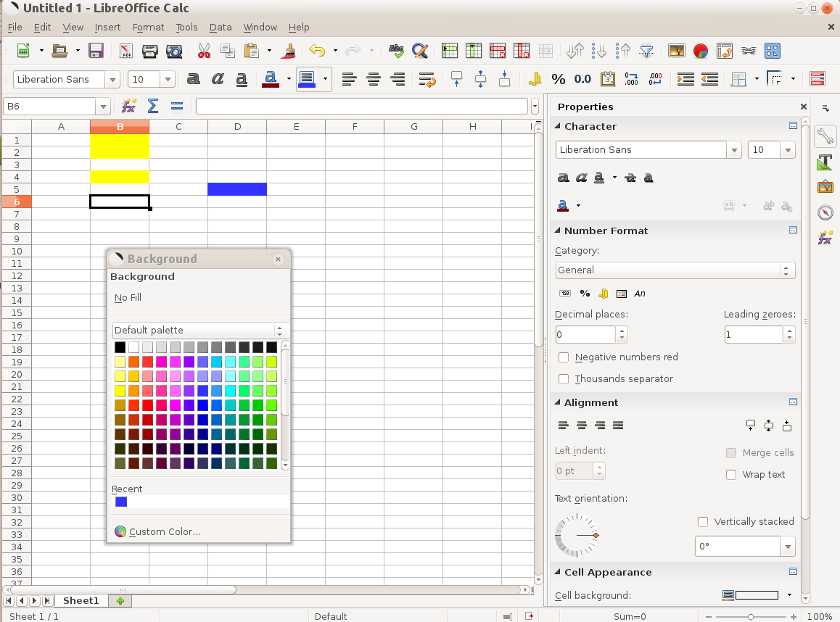Open the Default palette dropdown
This screenshot has width=840, height=622.
click(x=200, y=331)
